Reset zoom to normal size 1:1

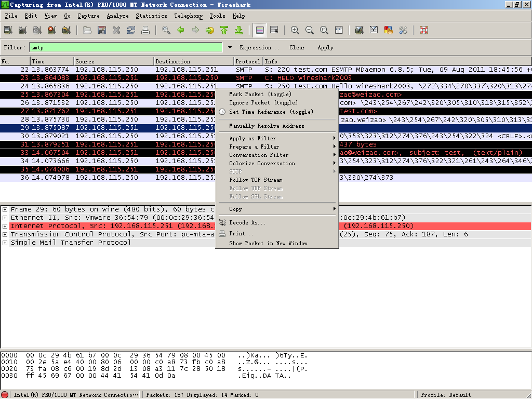pos(324,30)
